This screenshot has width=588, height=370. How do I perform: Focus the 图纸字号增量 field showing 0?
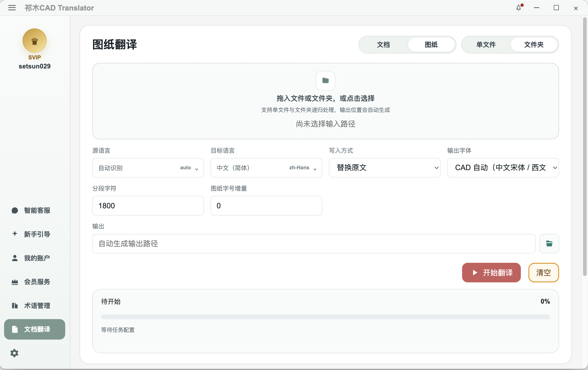click(266, 206)
